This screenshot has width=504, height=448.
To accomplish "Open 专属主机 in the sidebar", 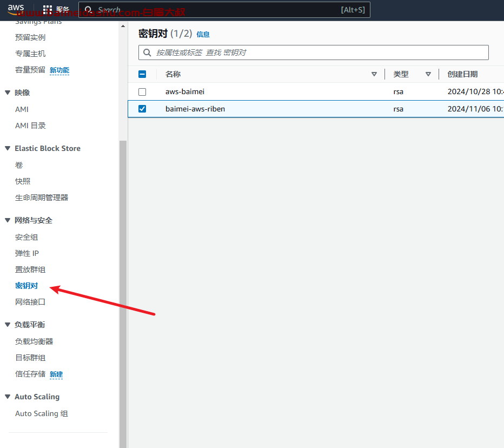I will click(30, 54).
